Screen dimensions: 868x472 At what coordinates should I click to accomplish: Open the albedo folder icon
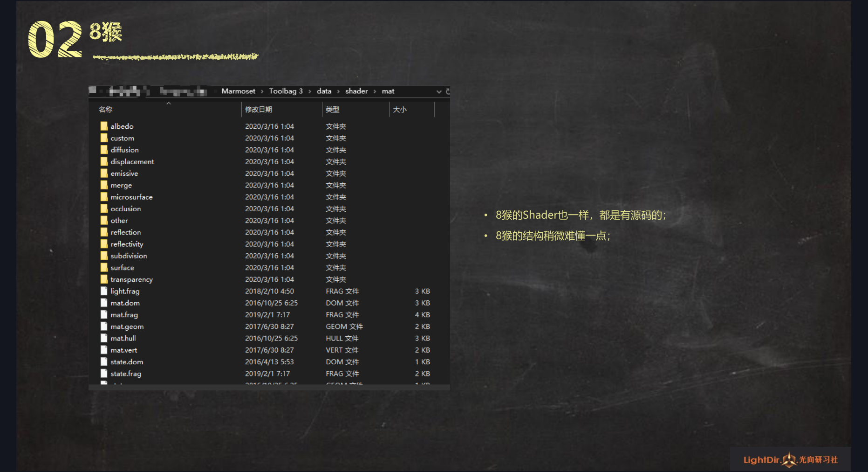(104, 126)
